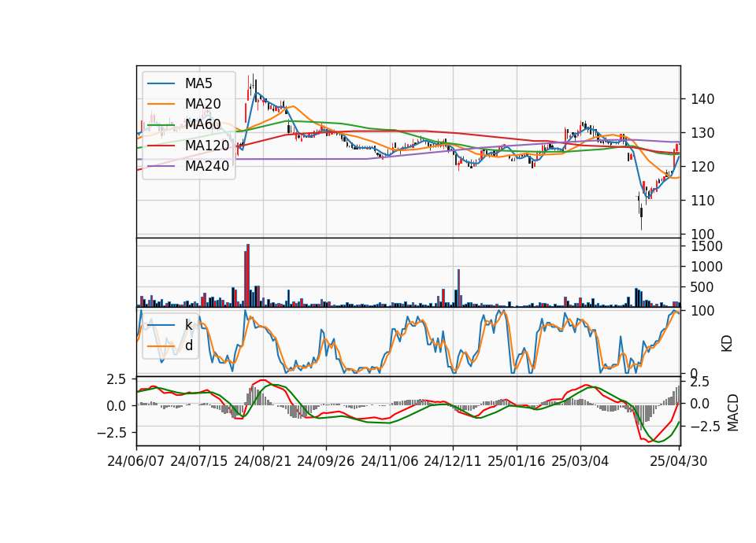The height and width of the screenshot is (543, 756).
Task: Click the 25/01/16 date axis label
Action: (517, 461)
